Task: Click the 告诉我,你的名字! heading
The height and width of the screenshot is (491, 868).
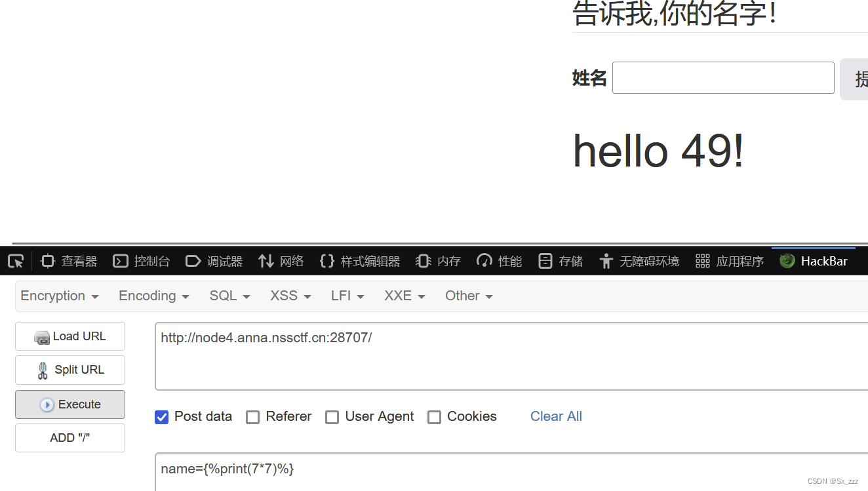Action: (675, 13)
